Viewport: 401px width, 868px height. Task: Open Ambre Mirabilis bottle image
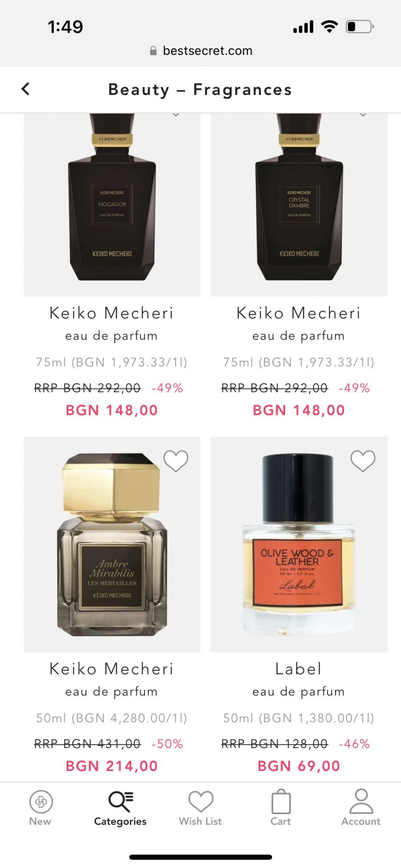(112, 545)
